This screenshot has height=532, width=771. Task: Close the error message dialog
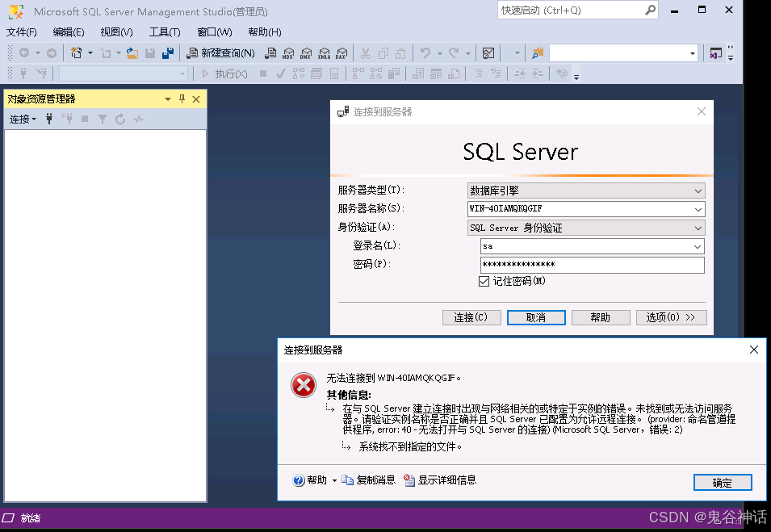click(754, 350)
